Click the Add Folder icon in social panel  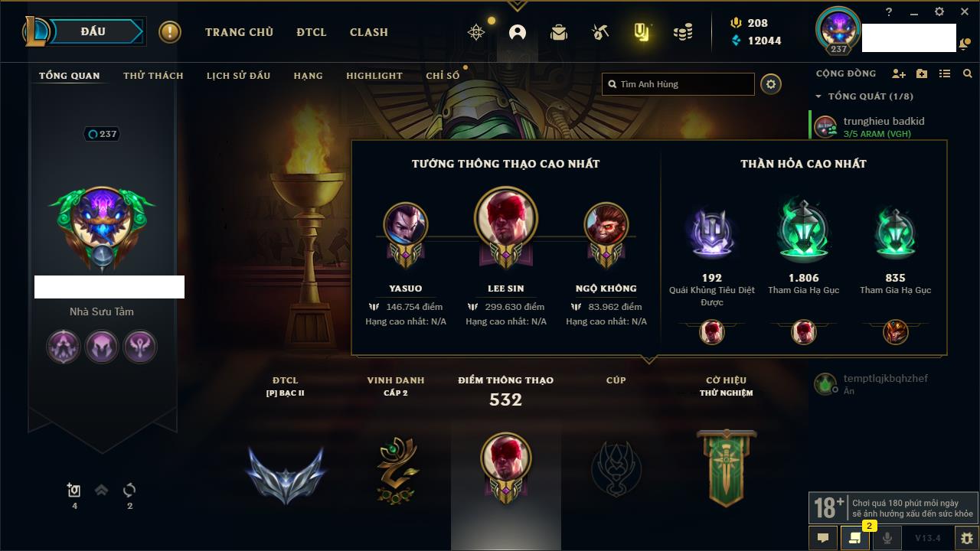click(922, 73)
